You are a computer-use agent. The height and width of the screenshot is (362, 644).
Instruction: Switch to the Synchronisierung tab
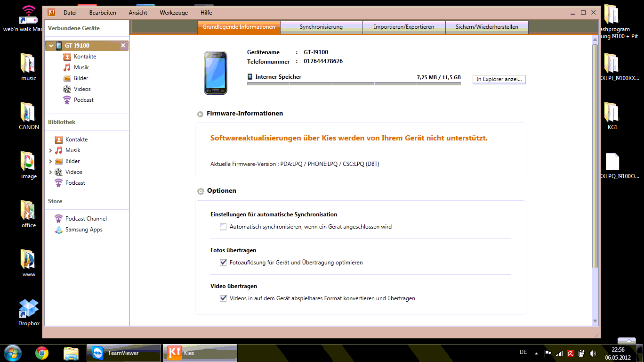321,27
